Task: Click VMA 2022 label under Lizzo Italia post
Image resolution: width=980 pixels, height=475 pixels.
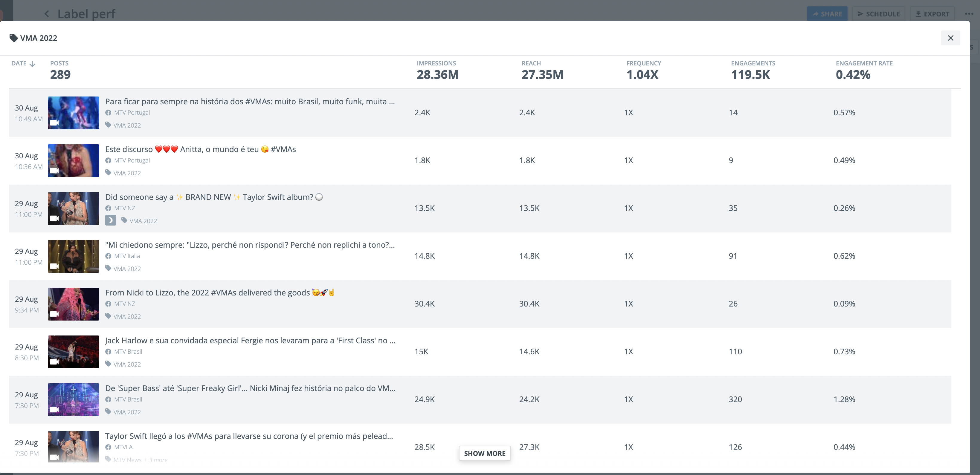Action: click(127, 269)
